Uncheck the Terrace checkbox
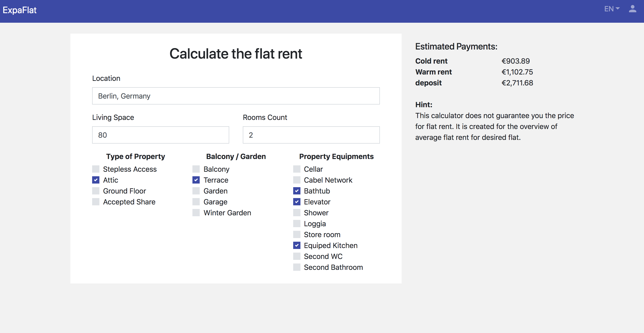The width and height of the screenshot is (644, 333). [x=196, y=180]
